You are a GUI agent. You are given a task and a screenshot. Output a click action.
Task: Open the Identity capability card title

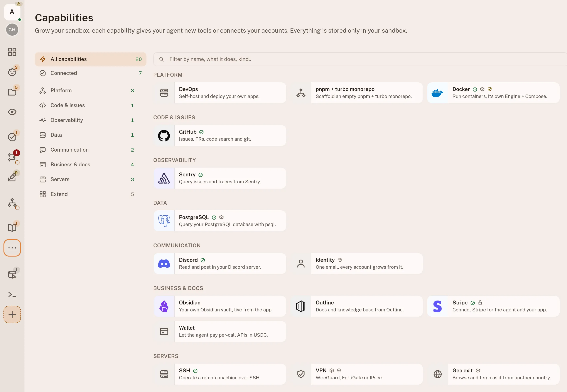[325, 260]
